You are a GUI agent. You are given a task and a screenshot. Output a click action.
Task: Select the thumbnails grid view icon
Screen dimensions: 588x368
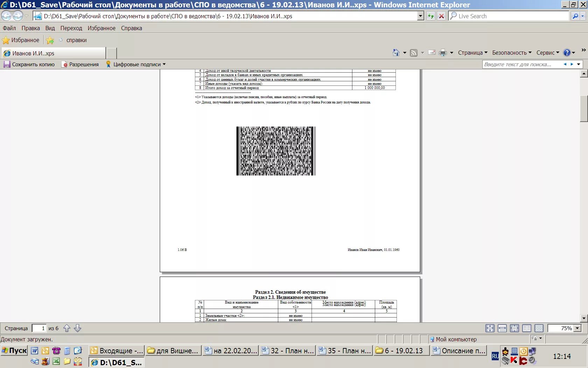point(539,328)
